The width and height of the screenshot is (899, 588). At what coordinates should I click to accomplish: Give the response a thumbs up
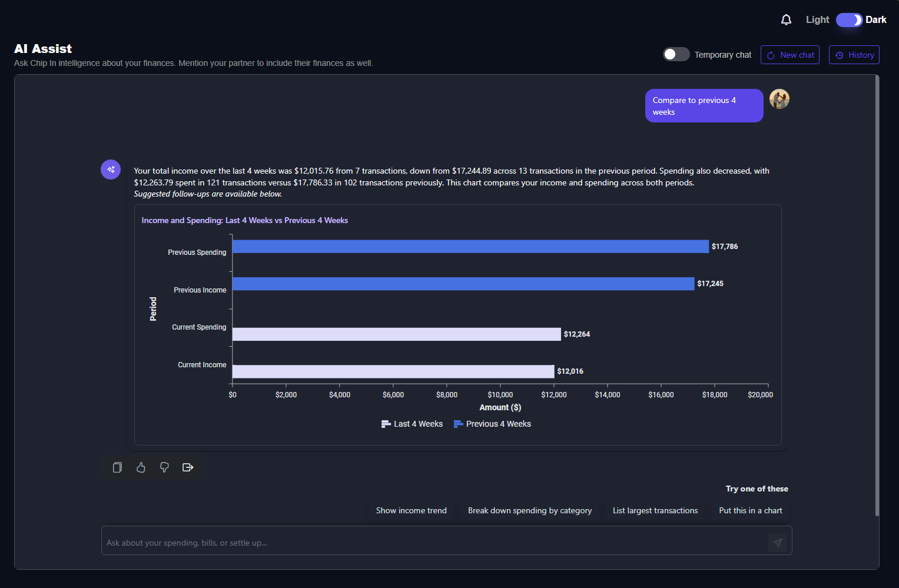coord(141,467)
